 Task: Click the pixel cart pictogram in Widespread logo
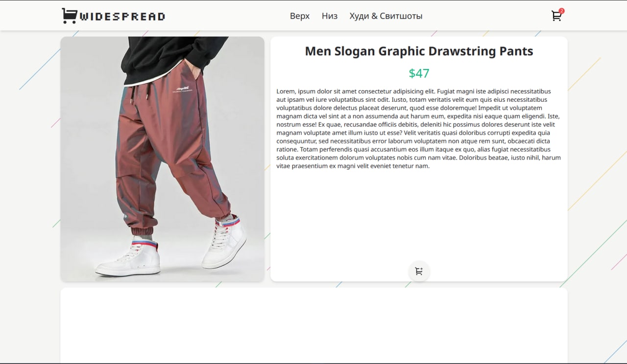69,16
